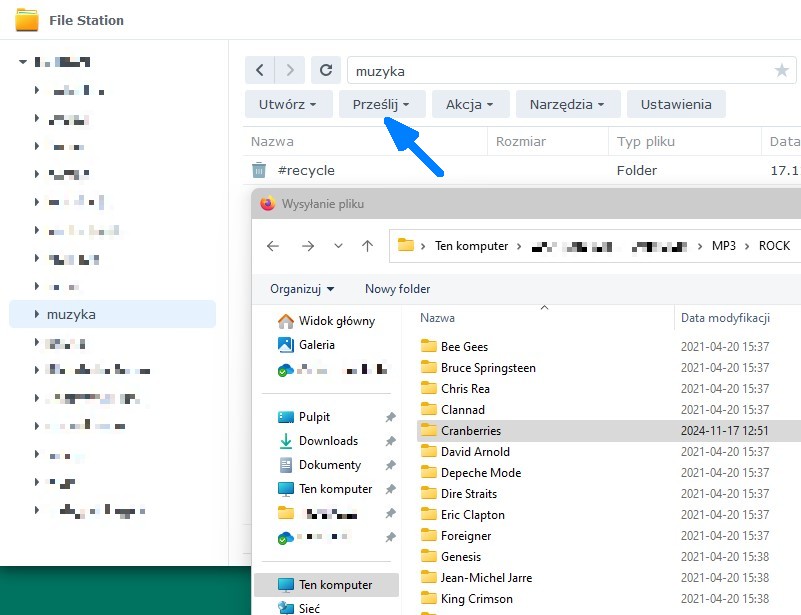Click the Downloads arrow icon
This screenshot has width=801, height=615.
coord(286,441)
